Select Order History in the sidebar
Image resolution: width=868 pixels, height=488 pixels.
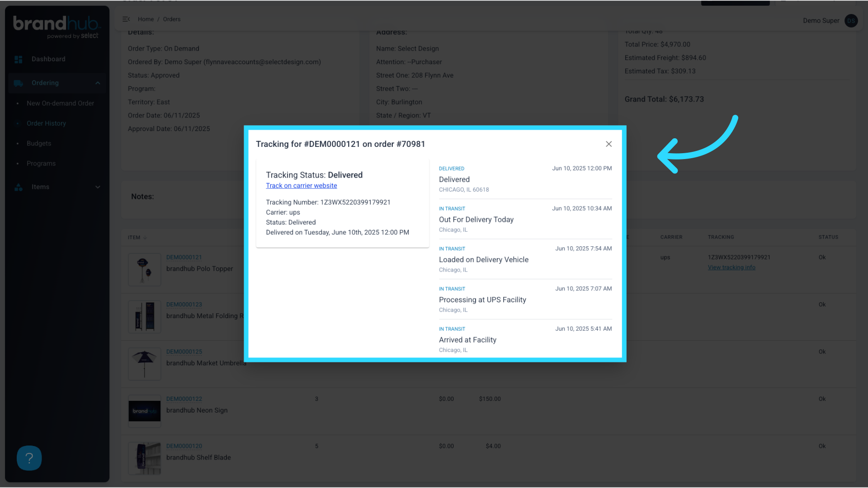tap(46, 123)
